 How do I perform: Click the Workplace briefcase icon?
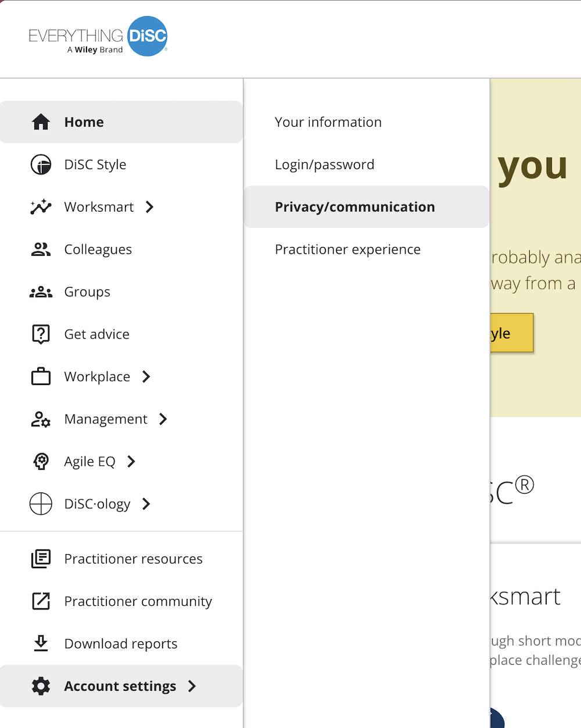[41, 377]
